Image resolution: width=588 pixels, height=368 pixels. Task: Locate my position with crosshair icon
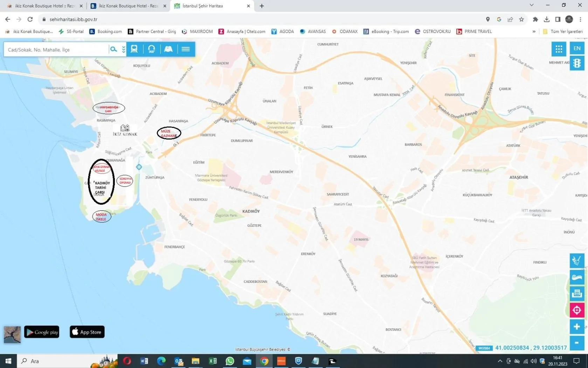pos(577,310)
